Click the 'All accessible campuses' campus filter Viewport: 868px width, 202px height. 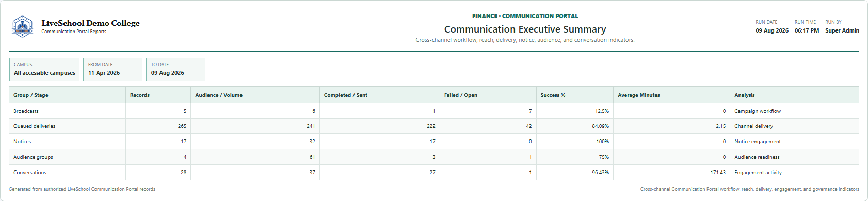click(44, 69)
